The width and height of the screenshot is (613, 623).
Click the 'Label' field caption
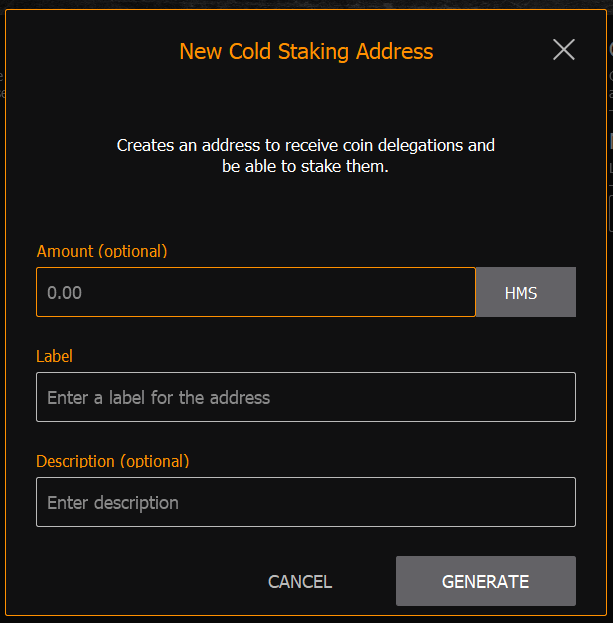54,356
